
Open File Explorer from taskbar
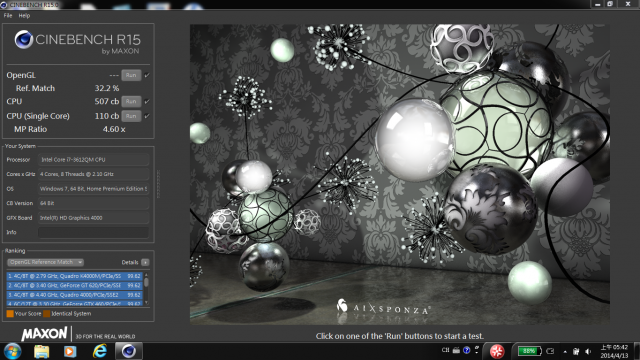pos(42,351)
